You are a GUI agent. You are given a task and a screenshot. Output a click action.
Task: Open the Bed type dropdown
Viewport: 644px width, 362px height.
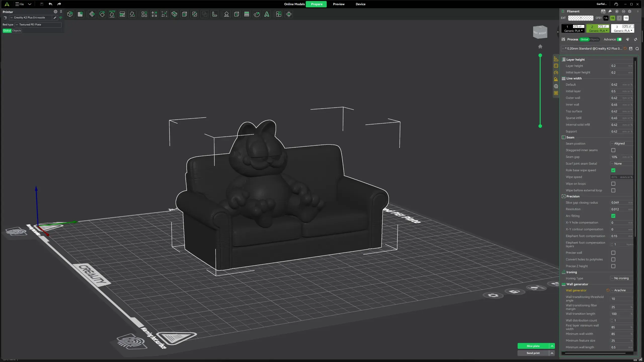[38, 25]
